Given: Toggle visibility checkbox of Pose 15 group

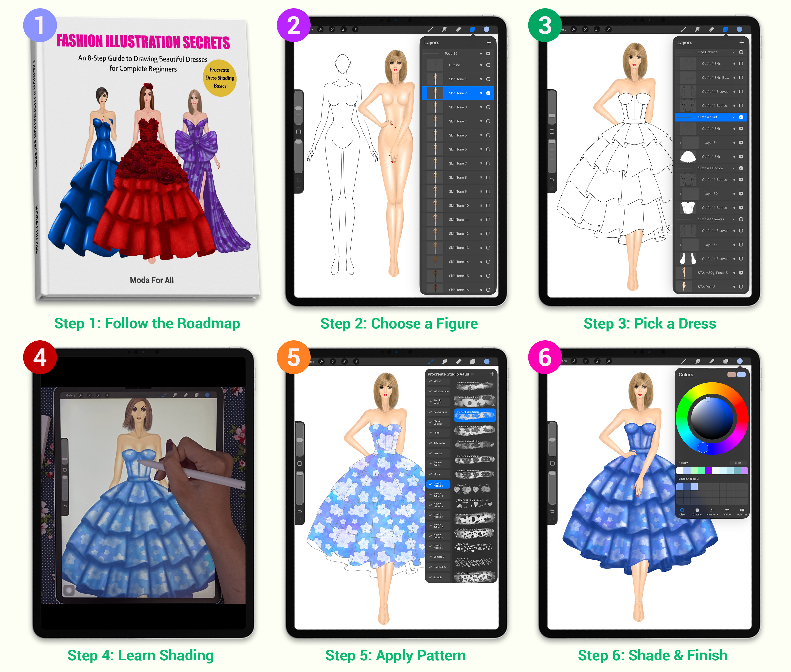Looking at the screenshot, I should pos(488,54).
